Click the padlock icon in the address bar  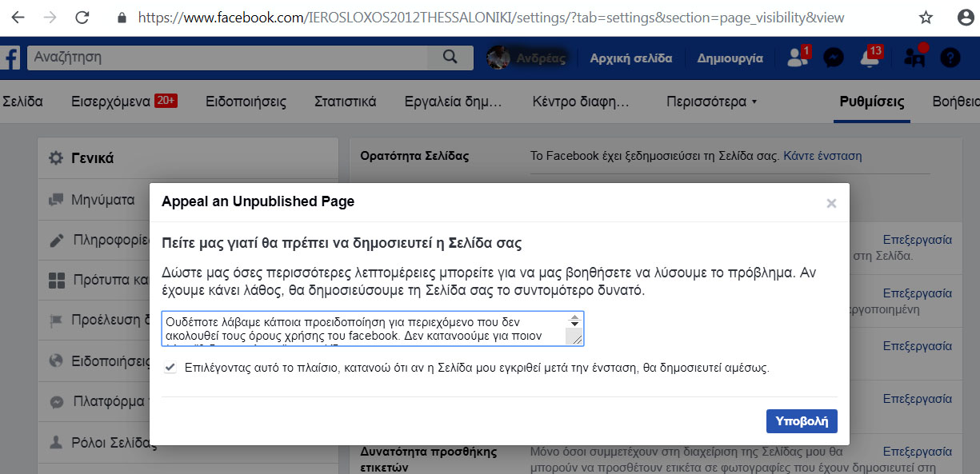pyautogui.click(x=122, y=17)
